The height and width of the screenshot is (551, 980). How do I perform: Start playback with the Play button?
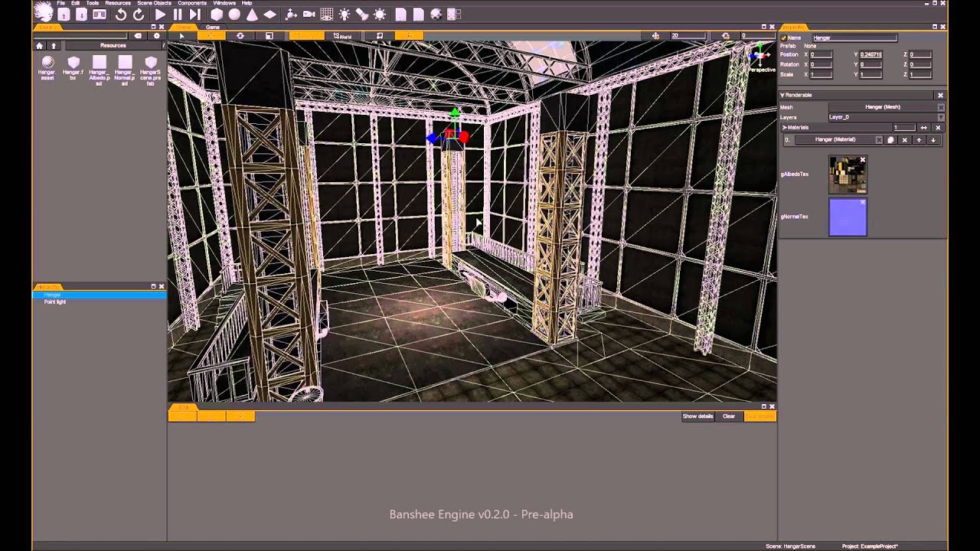point(160,14)
